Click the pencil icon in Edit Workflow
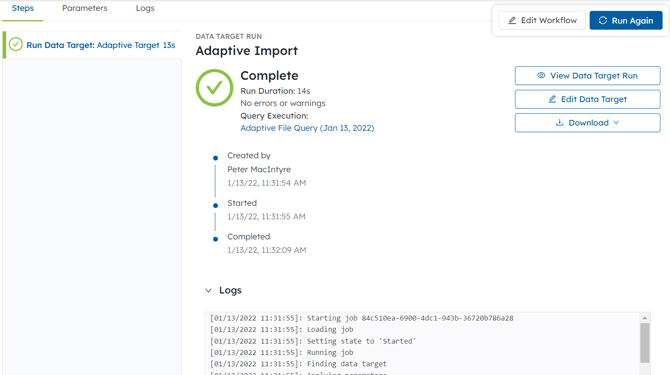670x375 pixels. point(512,20)
